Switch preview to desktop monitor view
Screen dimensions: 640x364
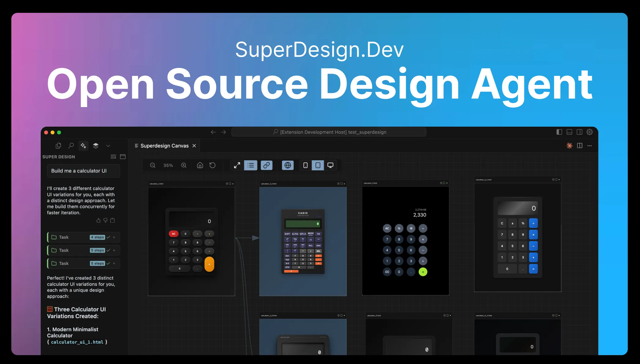click(x=331, y=165)
